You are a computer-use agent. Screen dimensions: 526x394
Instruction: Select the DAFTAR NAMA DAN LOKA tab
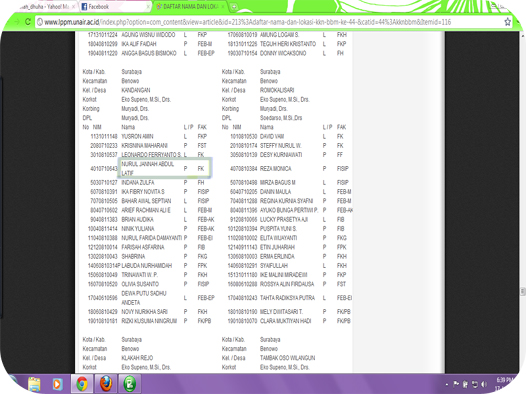[190, 7]
